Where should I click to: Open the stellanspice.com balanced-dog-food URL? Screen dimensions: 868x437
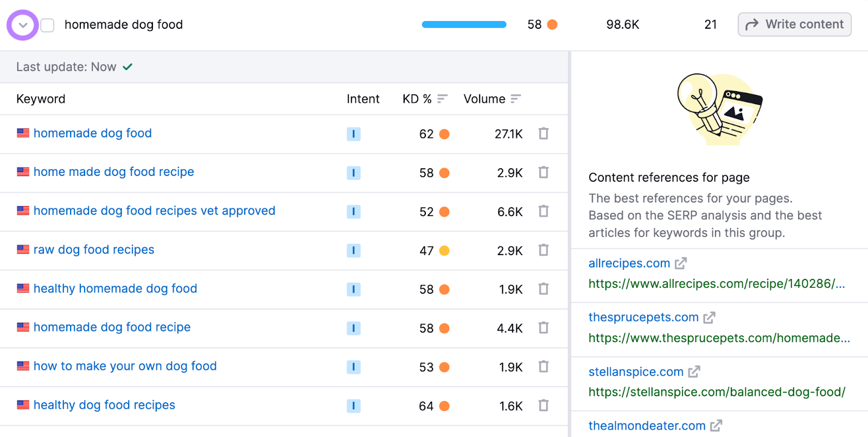point(717,392)
